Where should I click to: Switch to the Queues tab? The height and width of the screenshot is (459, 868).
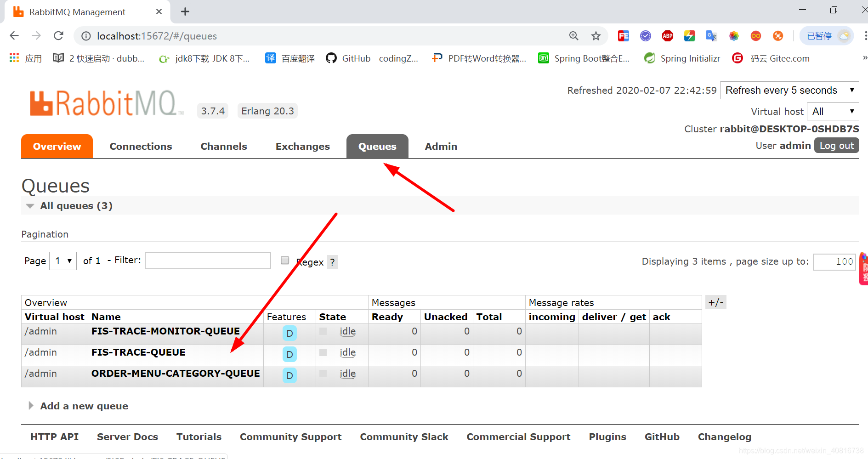(377, 146)
